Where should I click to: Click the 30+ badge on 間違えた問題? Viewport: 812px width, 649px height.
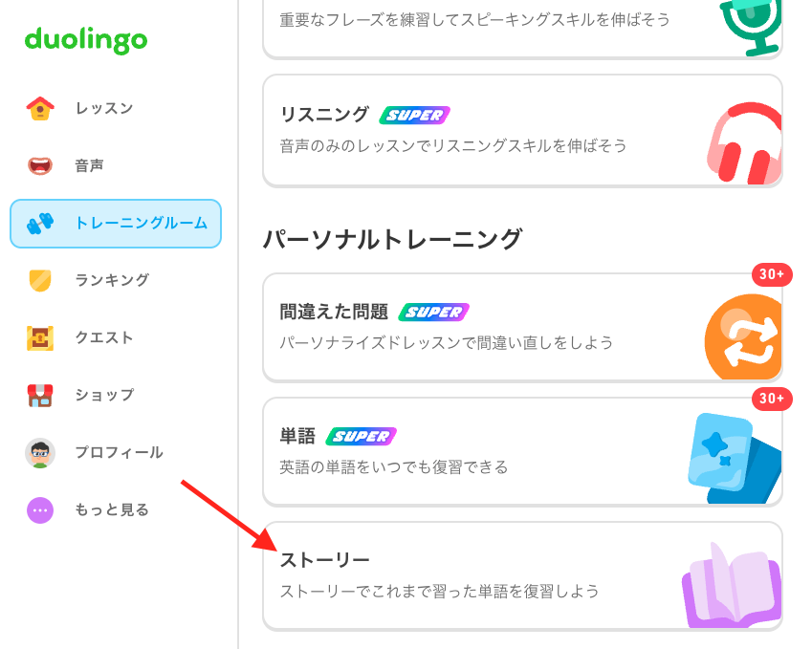(772, 274)
